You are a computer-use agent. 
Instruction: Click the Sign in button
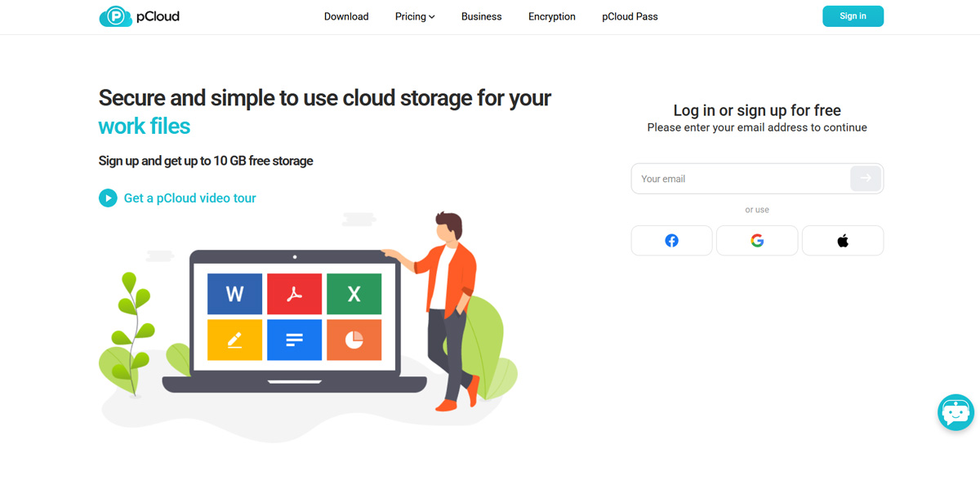click(853, 16)
